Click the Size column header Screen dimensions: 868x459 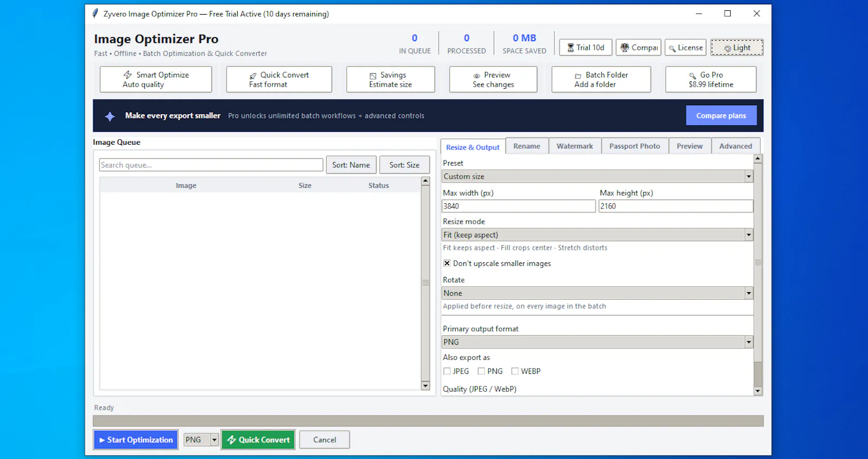tap(305, 185)
